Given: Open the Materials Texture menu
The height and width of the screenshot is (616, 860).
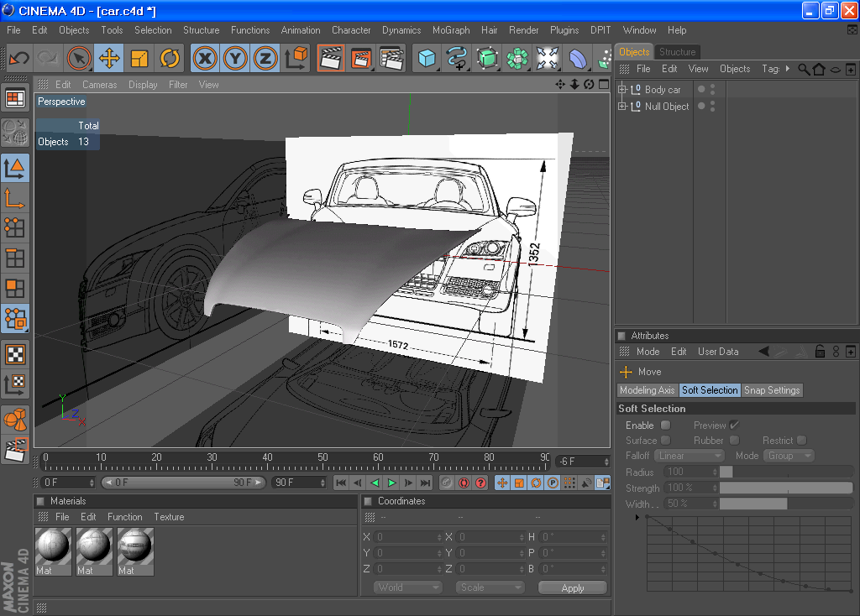Looking at the screenshot, I should 169,517.
